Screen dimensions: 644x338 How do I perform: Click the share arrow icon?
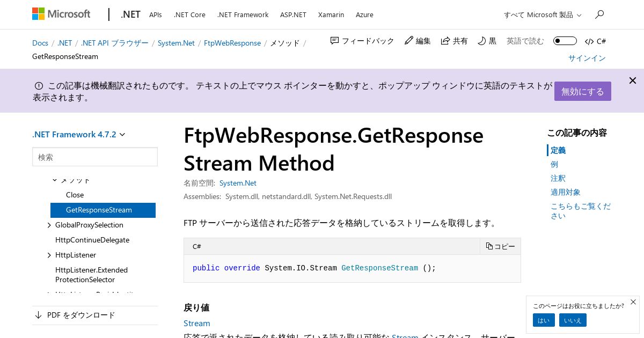click(x=445, y=41)
